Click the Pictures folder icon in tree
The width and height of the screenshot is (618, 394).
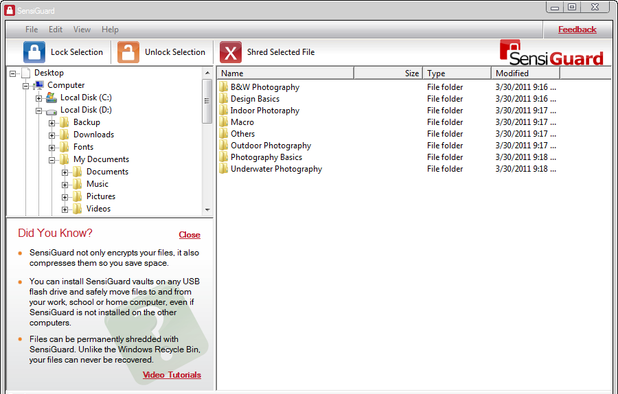pos(78,196)
